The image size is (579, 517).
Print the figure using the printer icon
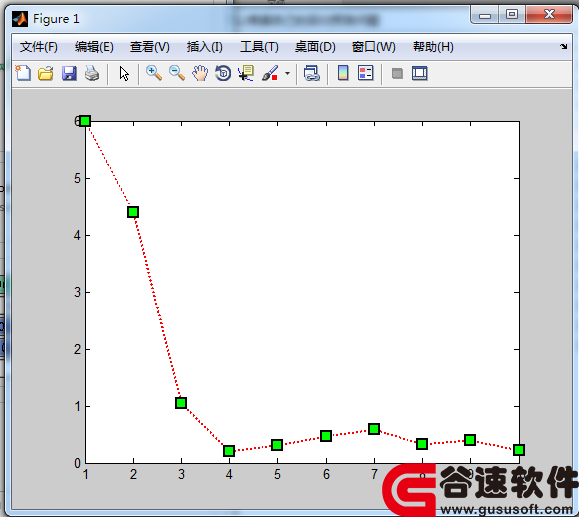92,73
